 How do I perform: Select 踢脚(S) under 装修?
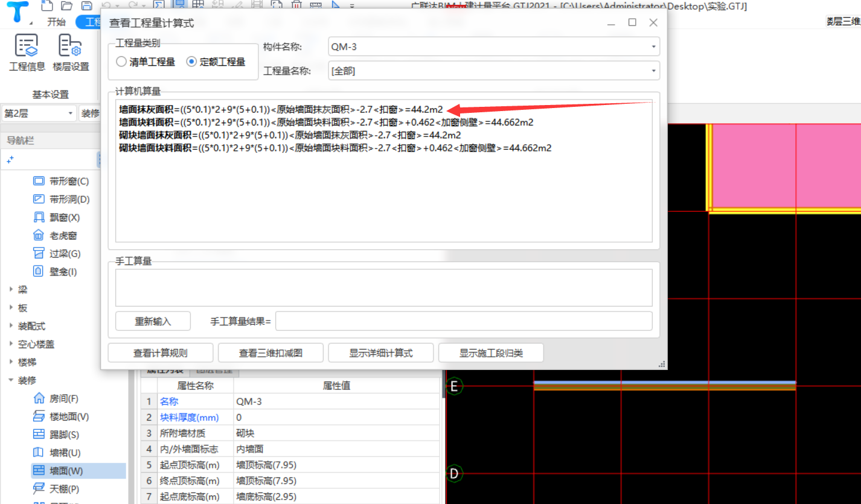56,435
